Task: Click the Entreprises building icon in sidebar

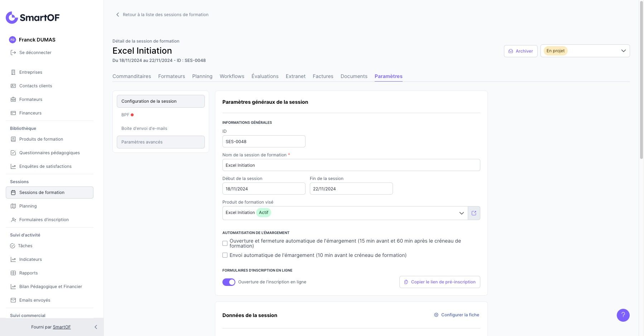Action: pyautogui.click(x=13, y=72)
